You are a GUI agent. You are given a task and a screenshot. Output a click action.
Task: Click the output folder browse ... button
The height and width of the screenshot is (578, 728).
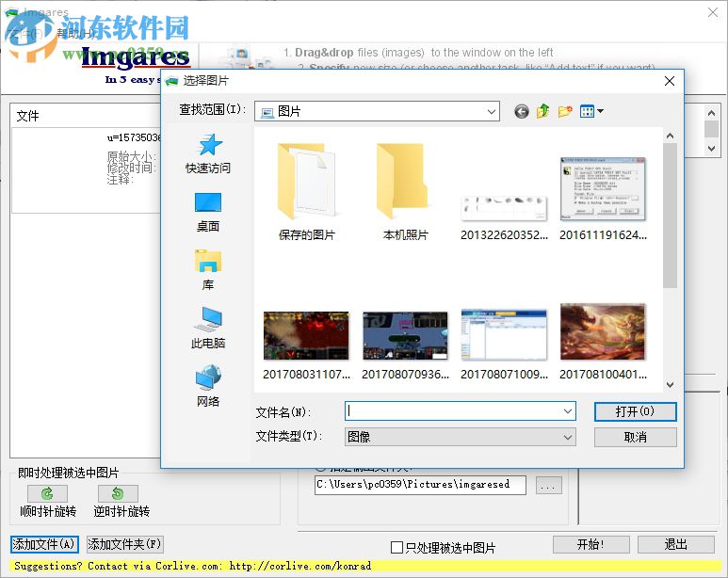[x=548, y=486]
